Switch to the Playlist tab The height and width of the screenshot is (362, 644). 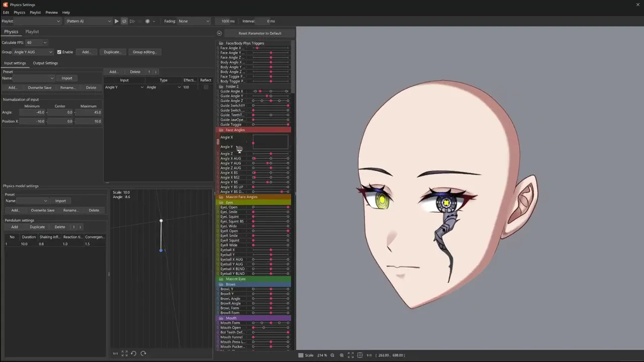click(32, 32)
